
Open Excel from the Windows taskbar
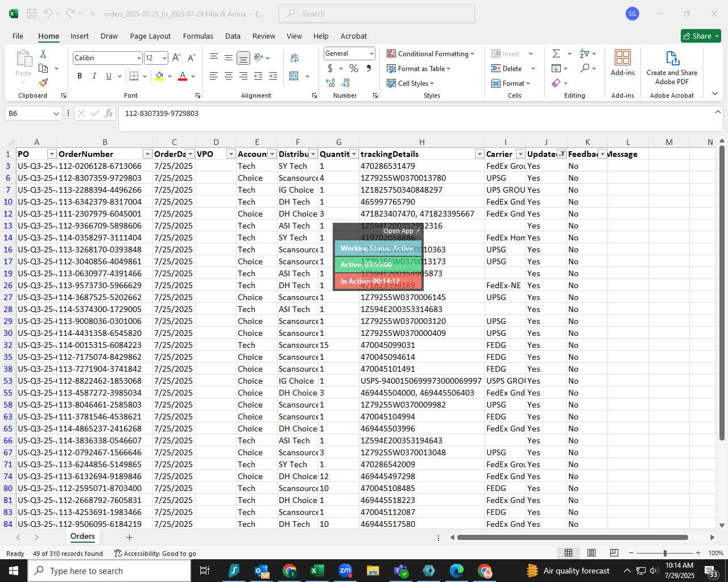click(x=317, y=571)
